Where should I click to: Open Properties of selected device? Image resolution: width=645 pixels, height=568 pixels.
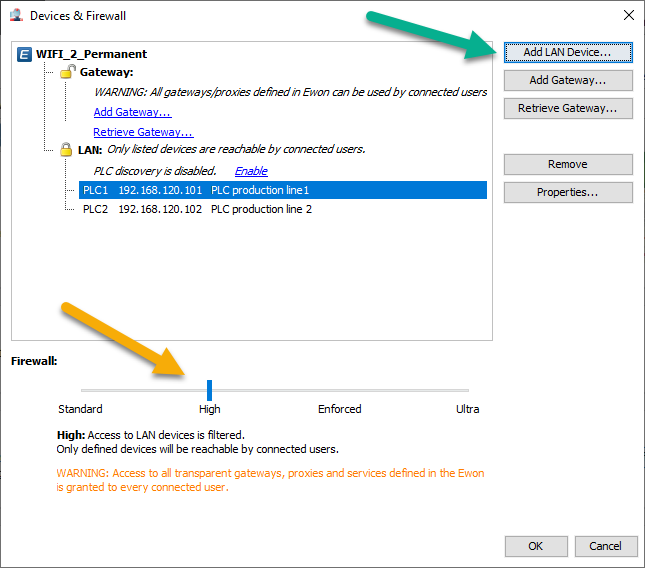568,192
